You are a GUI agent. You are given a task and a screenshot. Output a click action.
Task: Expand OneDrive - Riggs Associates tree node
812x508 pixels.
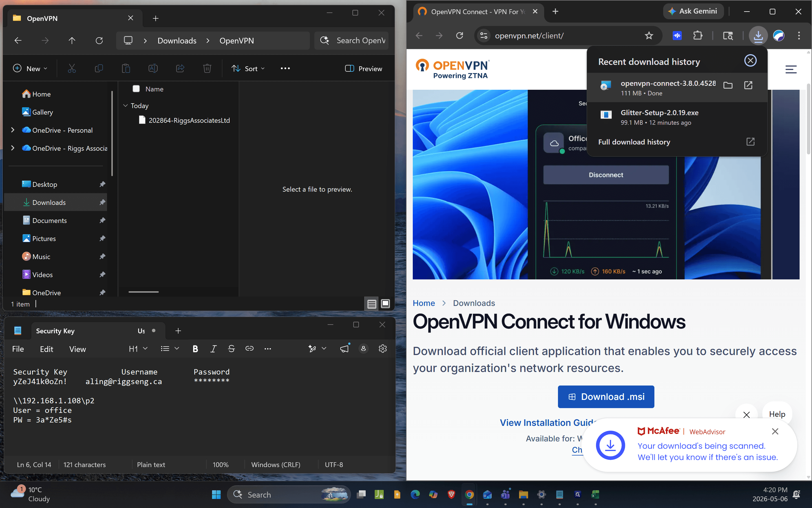13,148
